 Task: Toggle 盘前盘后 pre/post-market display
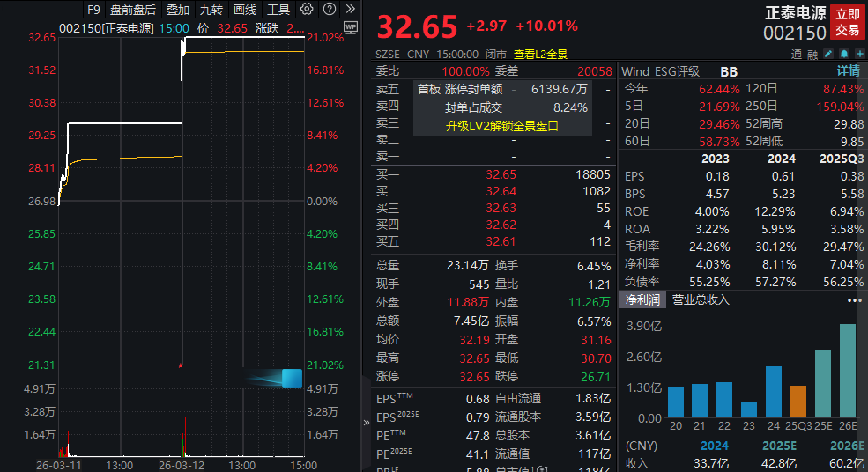132,10
